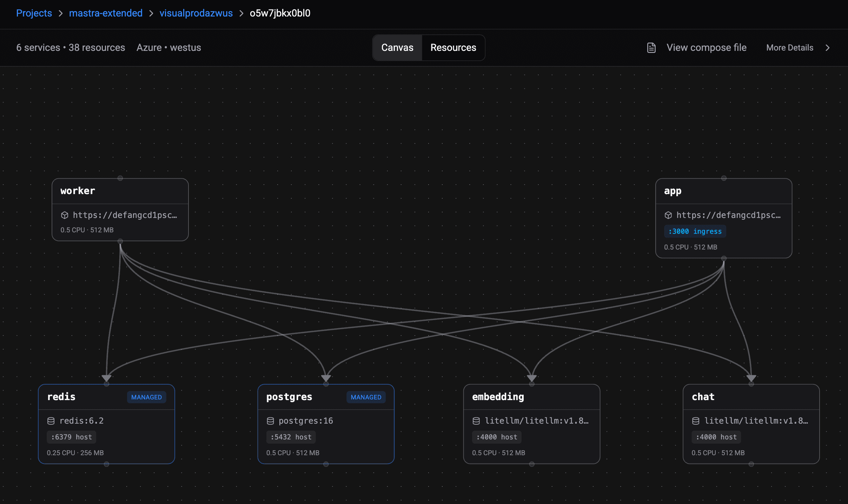
Task: Click the embedding node bottom connector handle
Action: [x=532, y=464]
